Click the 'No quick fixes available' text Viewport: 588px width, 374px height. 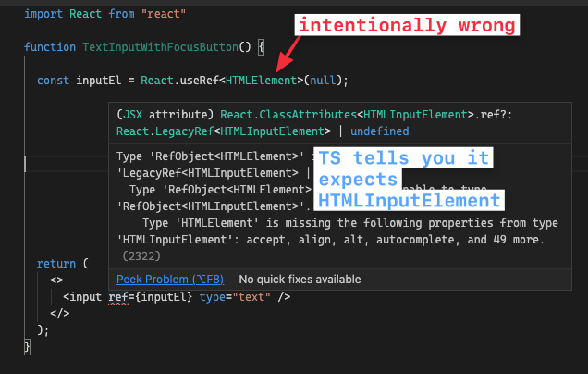point(300,280)
